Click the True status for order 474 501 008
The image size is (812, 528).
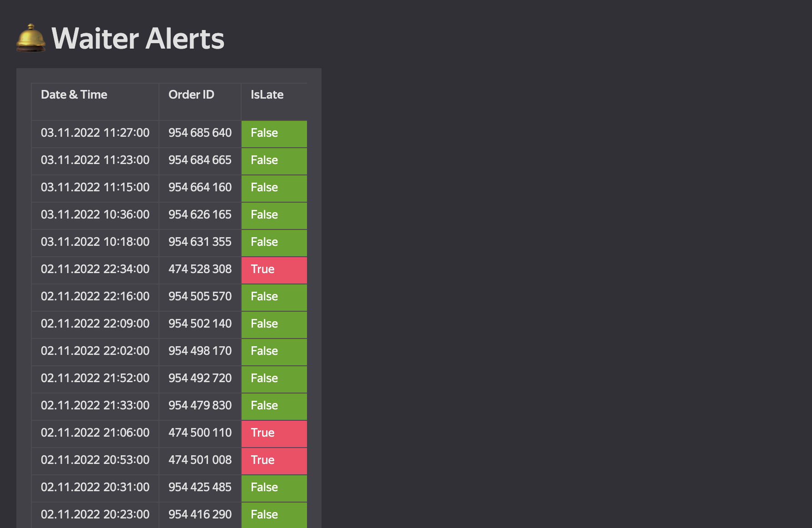click(274, 461)
